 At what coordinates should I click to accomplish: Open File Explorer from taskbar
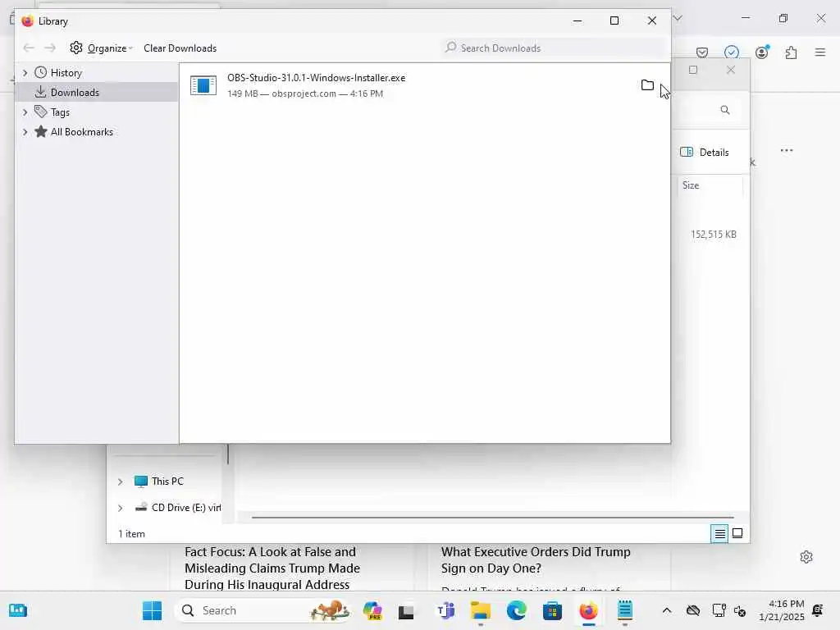pos(481,610)
